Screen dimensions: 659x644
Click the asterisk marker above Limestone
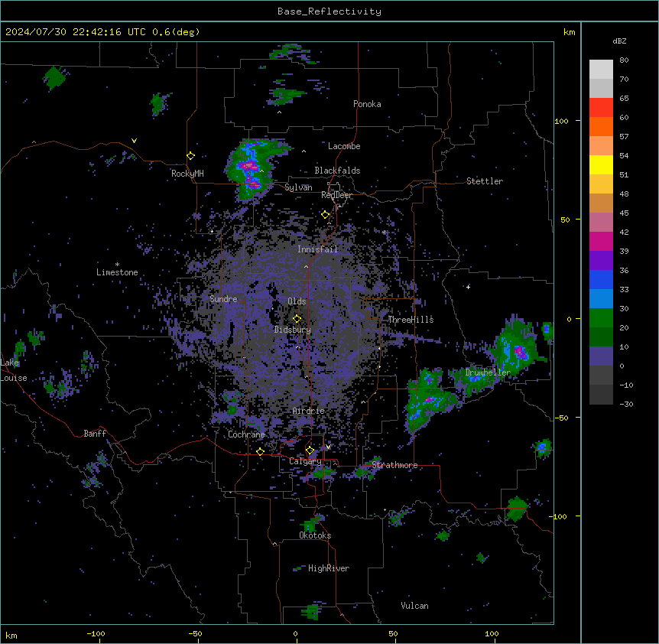(117, 265)
